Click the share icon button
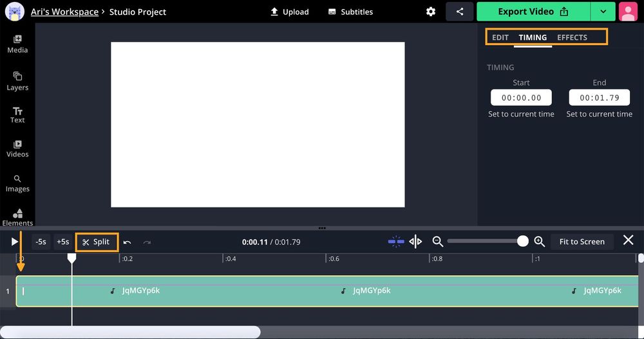644x339 pixels. pyautogui.click(x=460, y=12)
